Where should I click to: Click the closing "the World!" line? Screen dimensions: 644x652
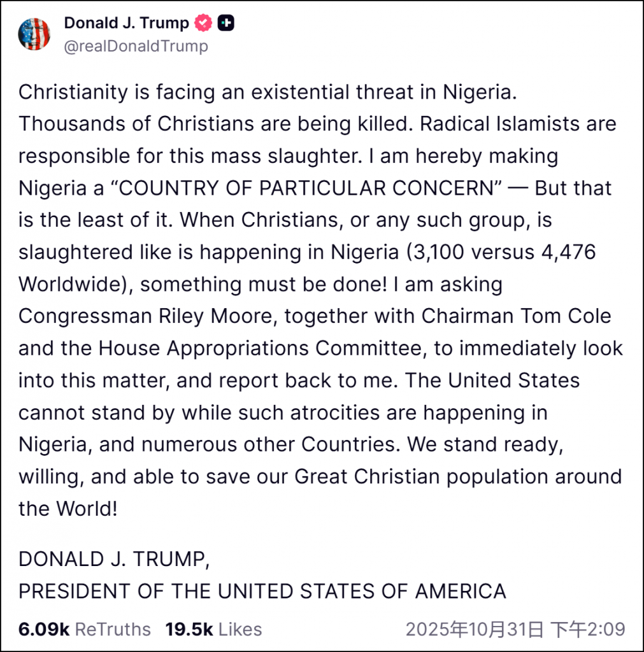point(68,509)
